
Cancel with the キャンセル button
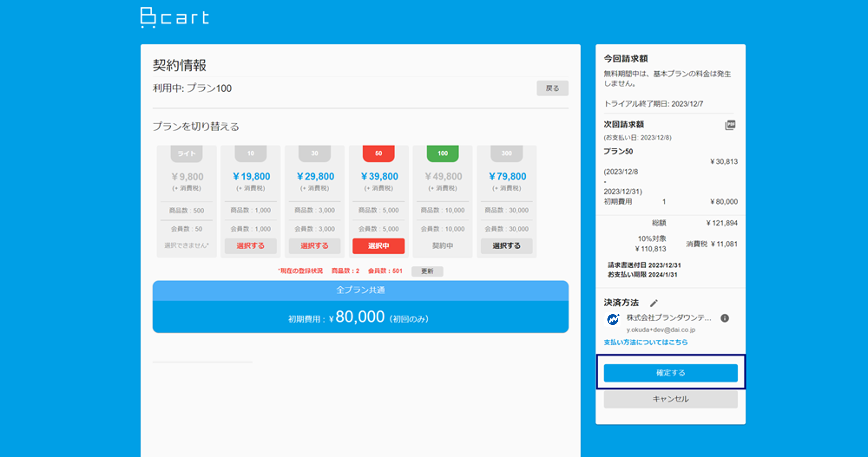670,399
